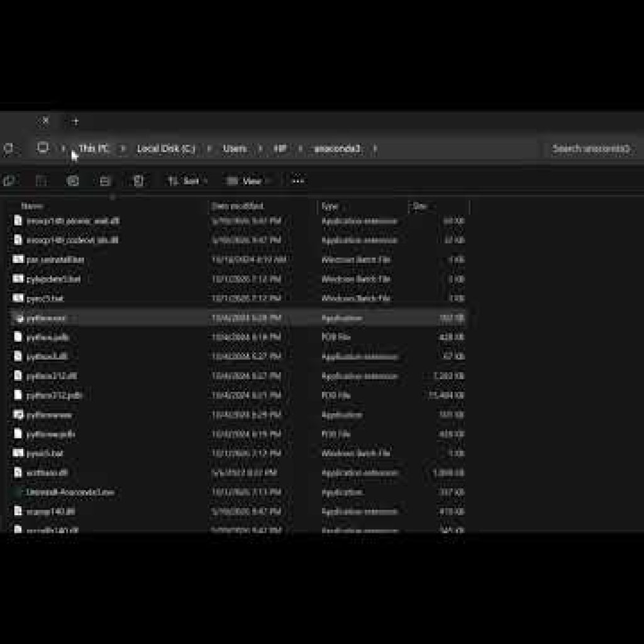Select the python.exe application icon
This screenshot has width=644, height=644.
(x=18, y=318)
